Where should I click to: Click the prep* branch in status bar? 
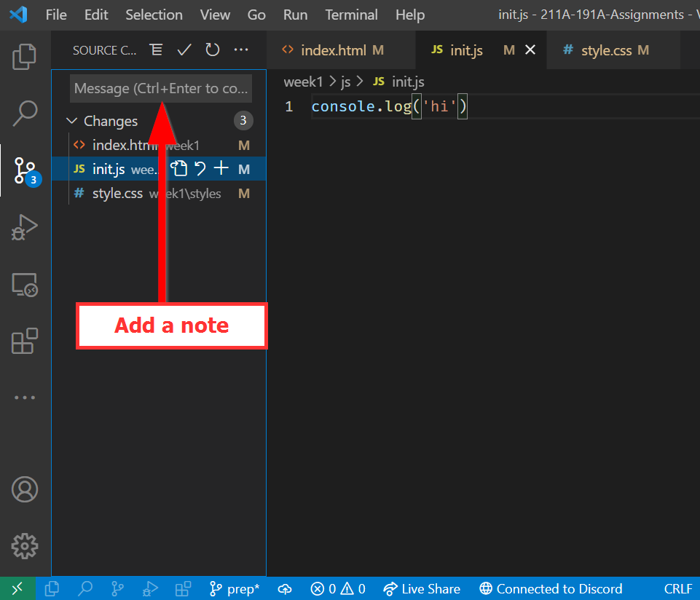click(235, 589)
